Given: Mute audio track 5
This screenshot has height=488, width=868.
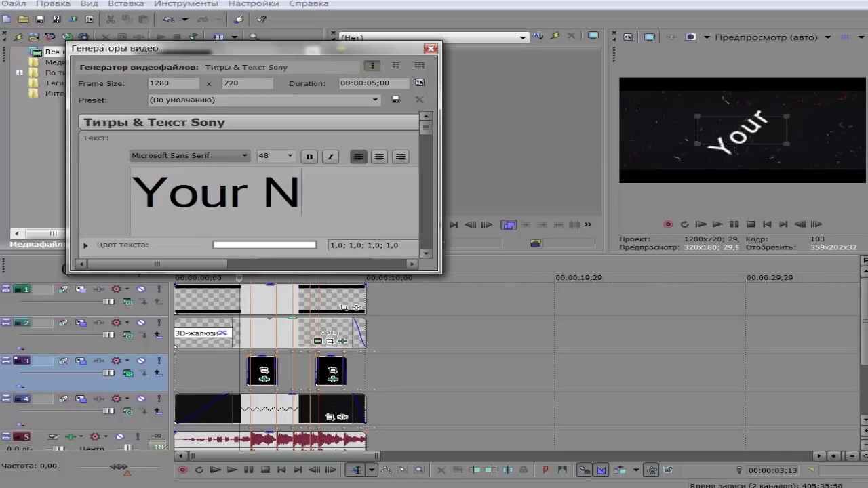Looking at the screenshot, I should (119, 436).
